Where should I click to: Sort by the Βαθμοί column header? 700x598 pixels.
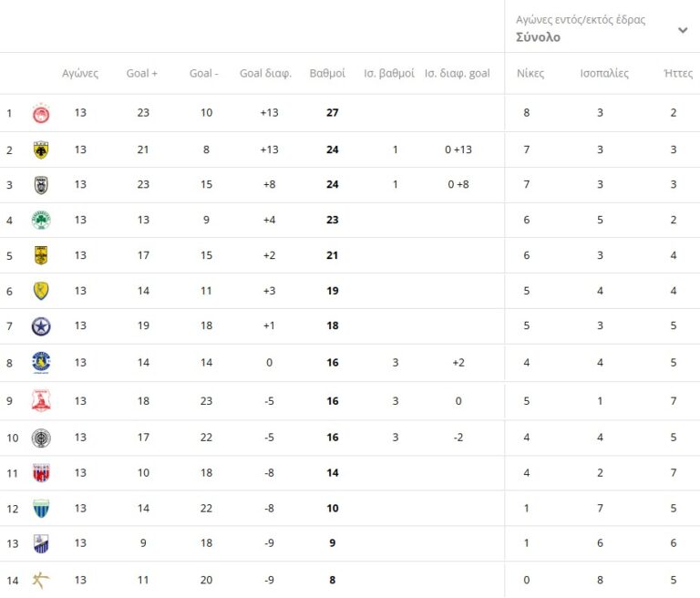click(x=327, y=74)
